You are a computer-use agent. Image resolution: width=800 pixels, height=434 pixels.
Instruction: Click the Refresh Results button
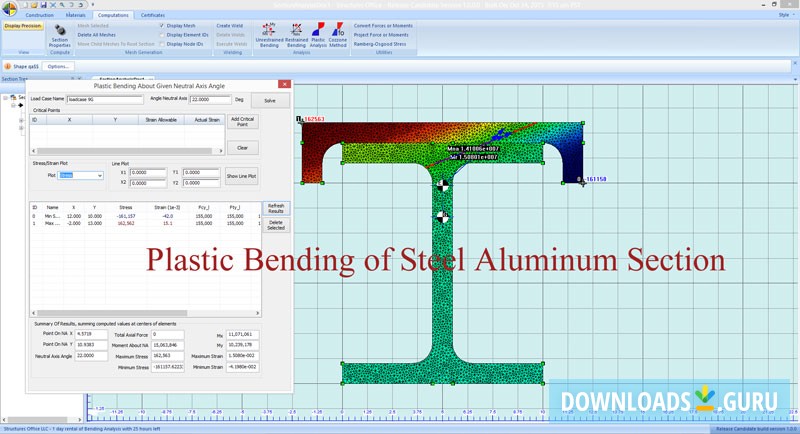[276, 209]
